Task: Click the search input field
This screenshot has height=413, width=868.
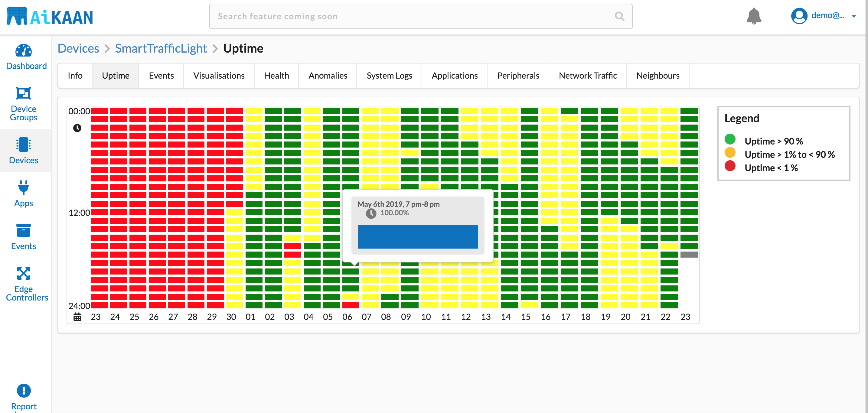Action: (x=404, y=16)
